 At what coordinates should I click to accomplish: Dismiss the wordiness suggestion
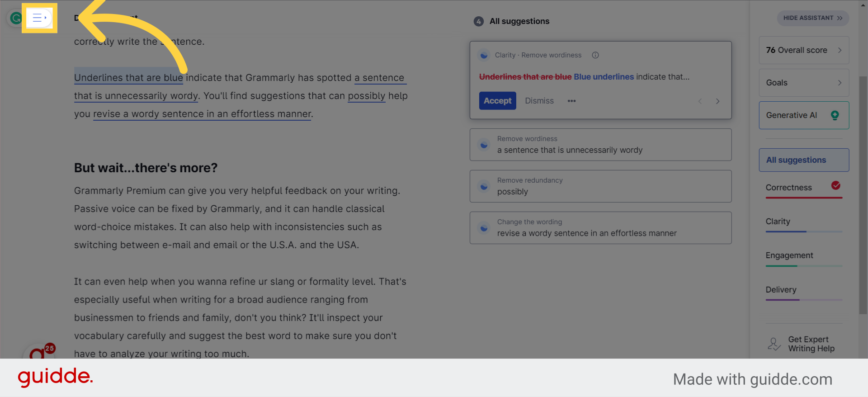(539, 101)
